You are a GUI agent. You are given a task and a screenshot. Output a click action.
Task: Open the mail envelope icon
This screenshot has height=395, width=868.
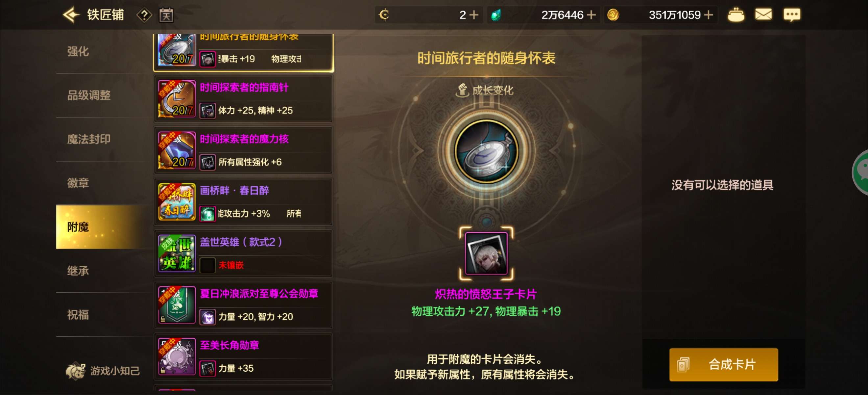point(763,15)
